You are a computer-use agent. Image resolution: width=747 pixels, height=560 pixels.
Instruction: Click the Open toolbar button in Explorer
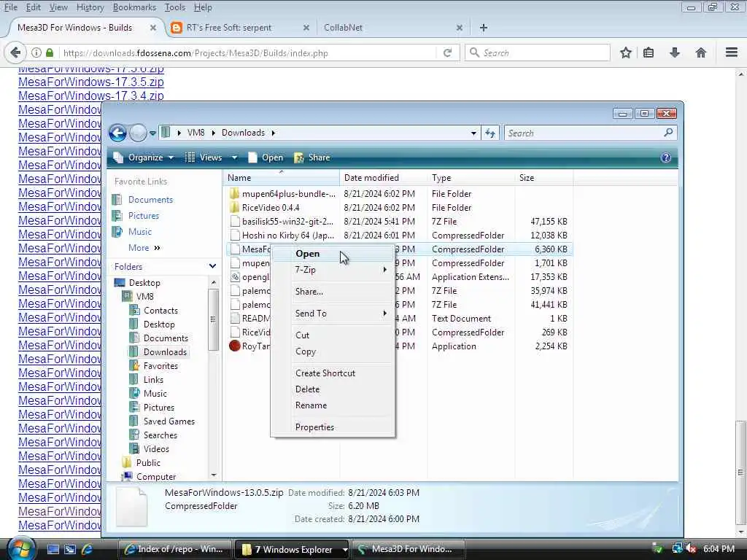[x=266, y=157]
